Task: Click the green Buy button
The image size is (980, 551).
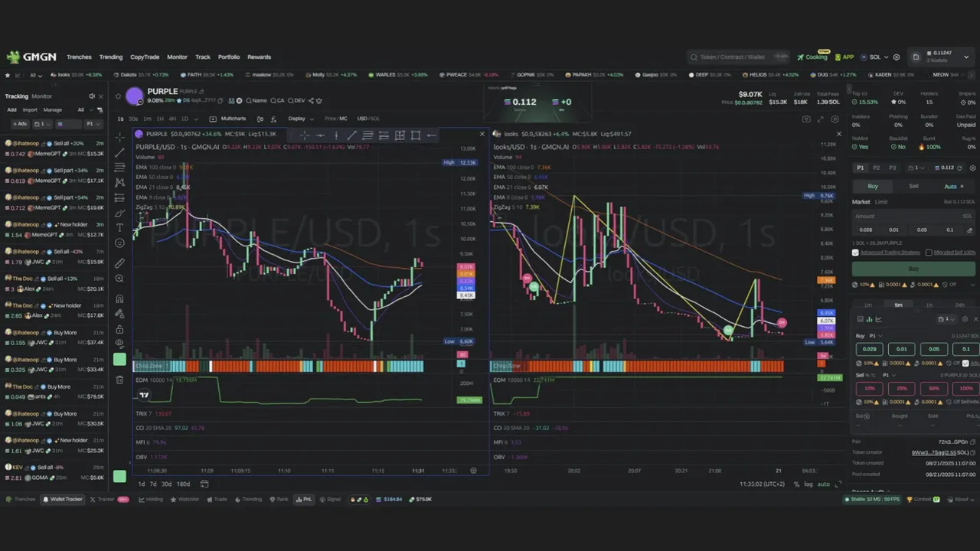Action: [x=913, y=269]
